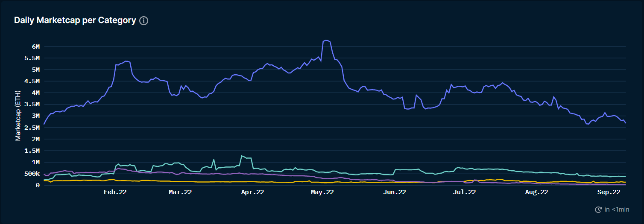Click the refresh clock icon at bottom right
The width and height of the screenshot is (644, 224).
[x=598, y=209]
